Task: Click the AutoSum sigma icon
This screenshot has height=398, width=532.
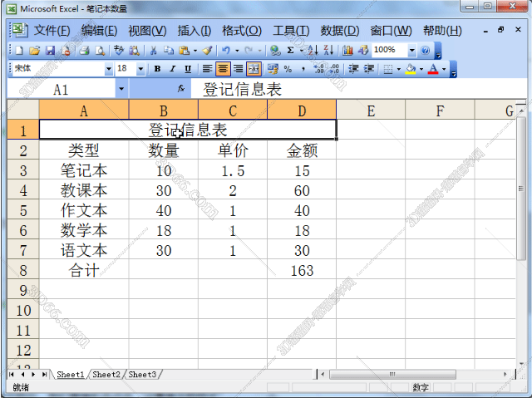Action: 289,51
